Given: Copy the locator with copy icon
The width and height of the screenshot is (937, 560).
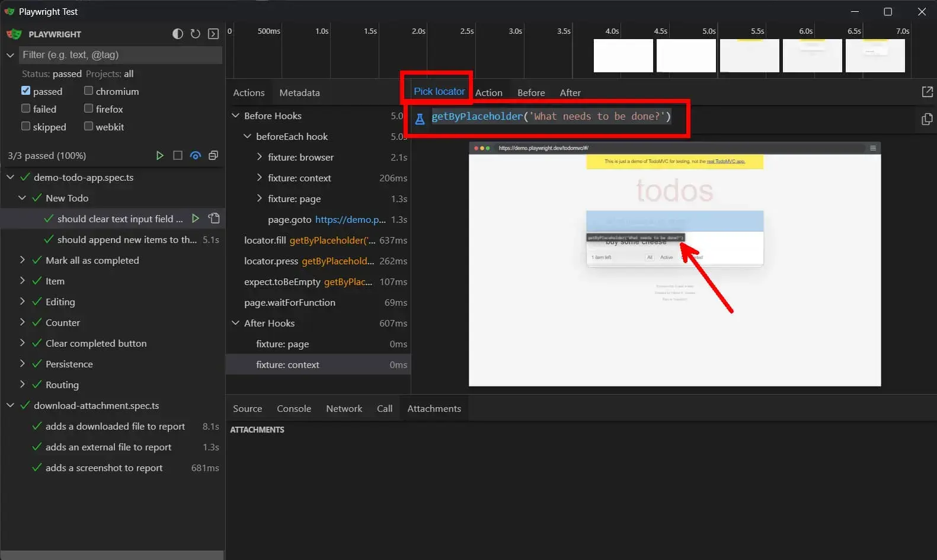Looking at the screenshot, I should coord(927,119).
